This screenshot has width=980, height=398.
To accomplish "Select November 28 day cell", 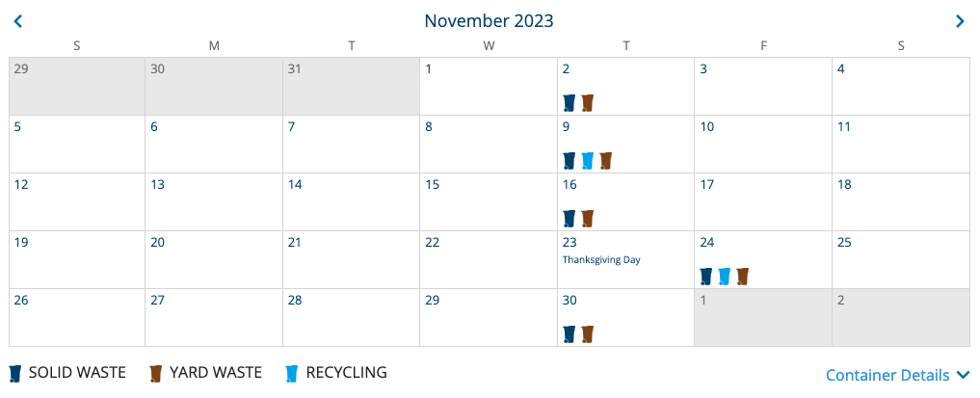I will click(352, 318).
